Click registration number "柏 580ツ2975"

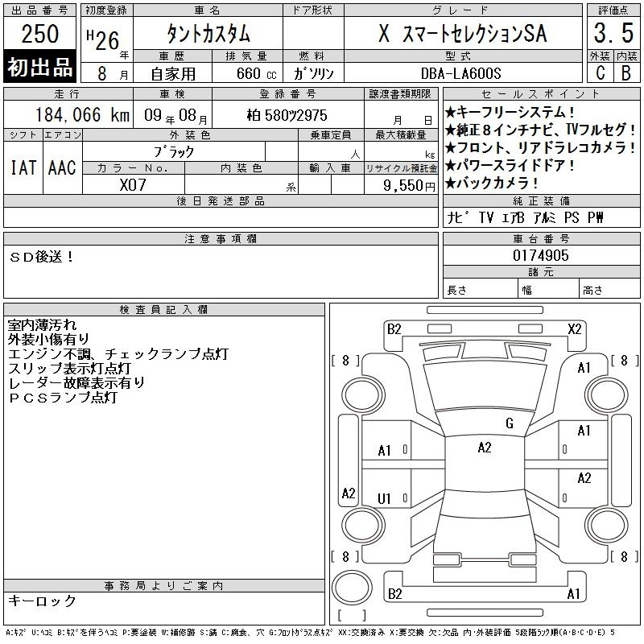pos(287,115)
